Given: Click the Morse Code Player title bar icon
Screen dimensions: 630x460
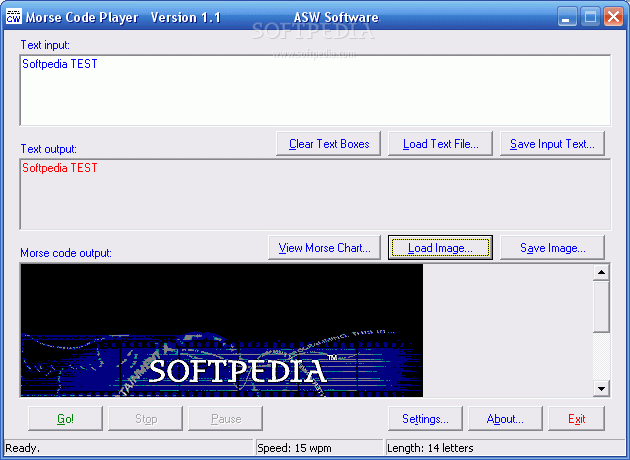Looking at the screenshot, I should pyautogui.click(x=14, y=17).
